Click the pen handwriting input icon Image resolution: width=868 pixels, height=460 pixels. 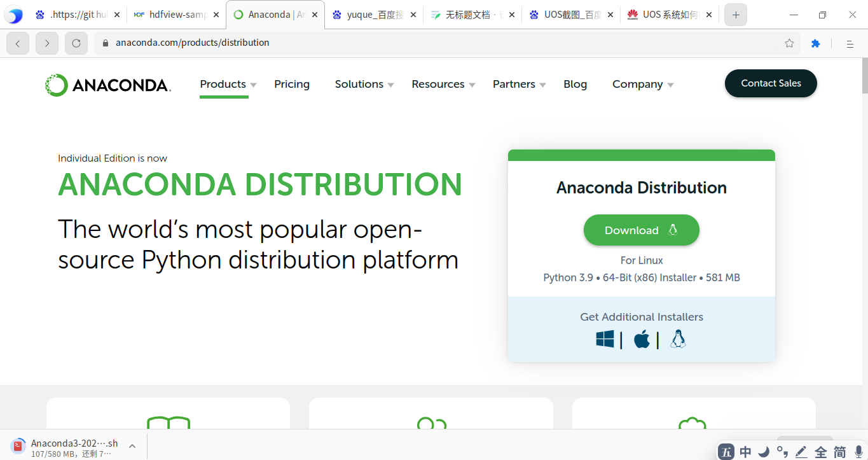coord(801,452)
